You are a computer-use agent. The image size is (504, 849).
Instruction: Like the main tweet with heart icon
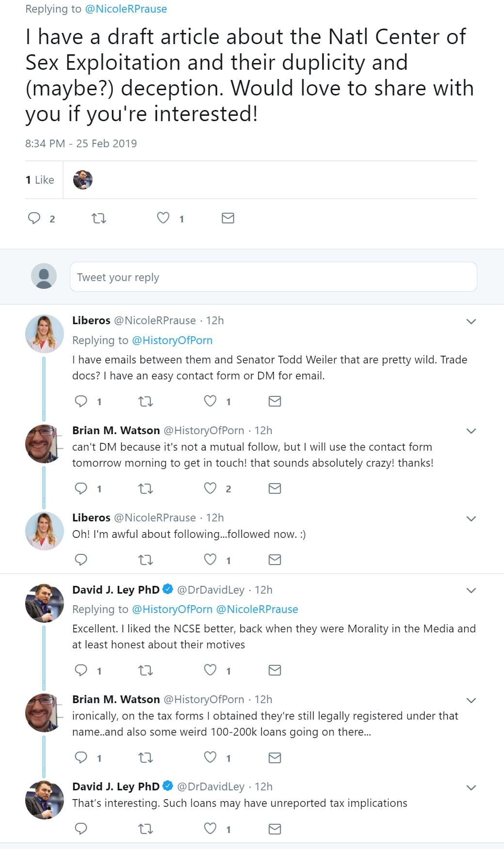click(163, 218)
